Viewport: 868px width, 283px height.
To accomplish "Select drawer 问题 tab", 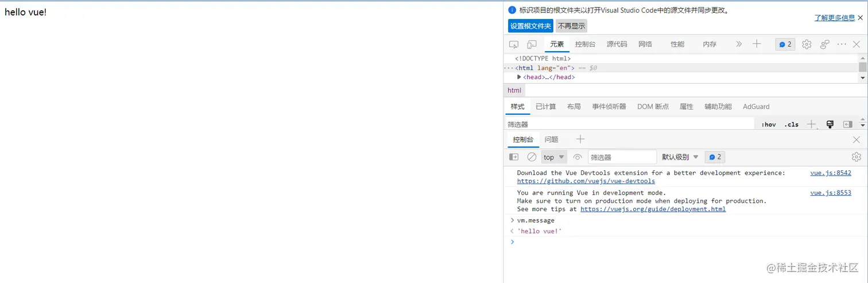I will point(551,139).
